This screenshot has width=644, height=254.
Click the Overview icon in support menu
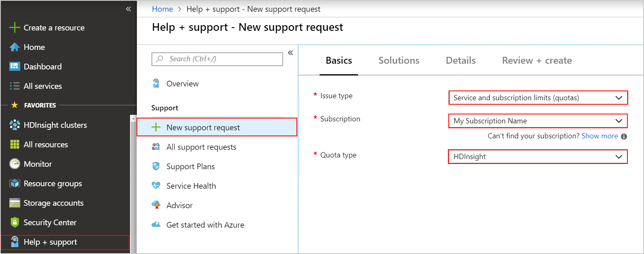[x=156, y=84]
